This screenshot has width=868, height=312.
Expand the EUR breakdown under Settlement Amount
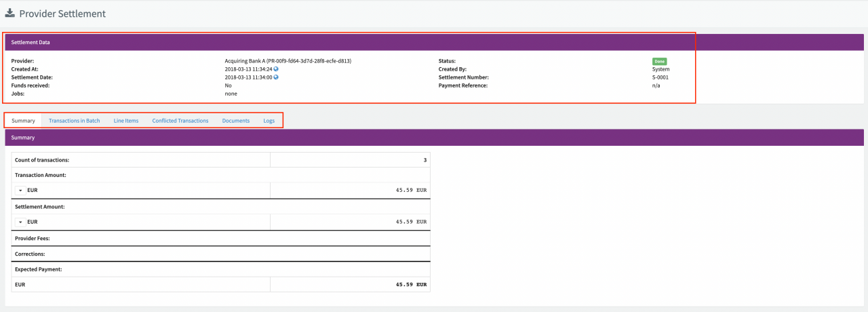(20, 222)
